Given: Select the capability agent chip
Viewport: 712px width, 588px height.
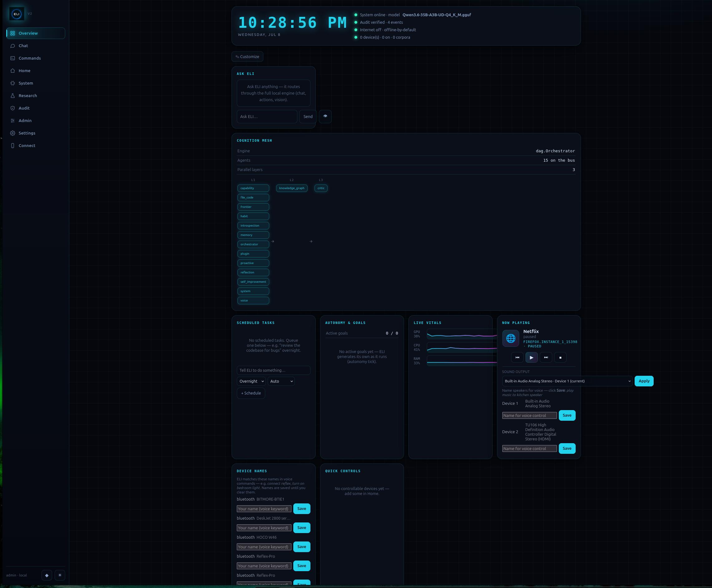Looking at the screenshot, I should 253,188.
